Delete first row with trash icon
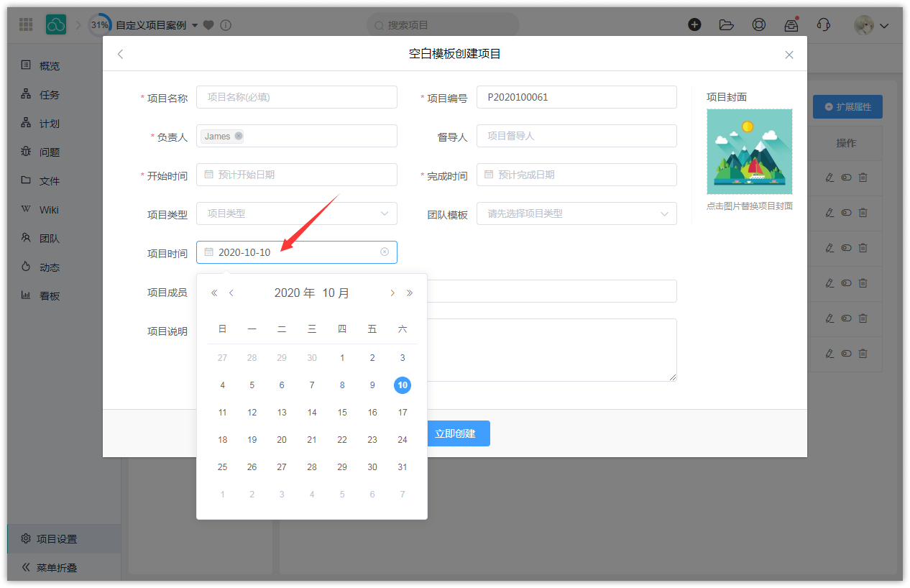 coord(863,177)
